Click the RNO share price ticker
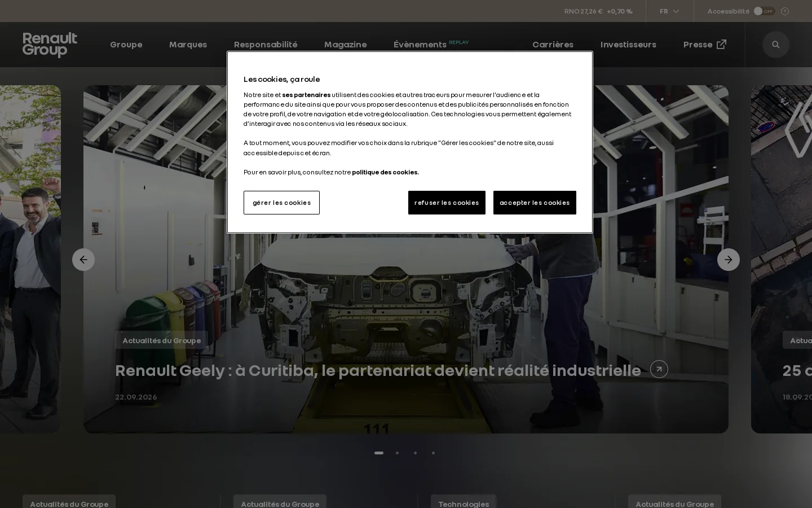The width and height of the screenshot is (812, 508). [x=598, y=11]
